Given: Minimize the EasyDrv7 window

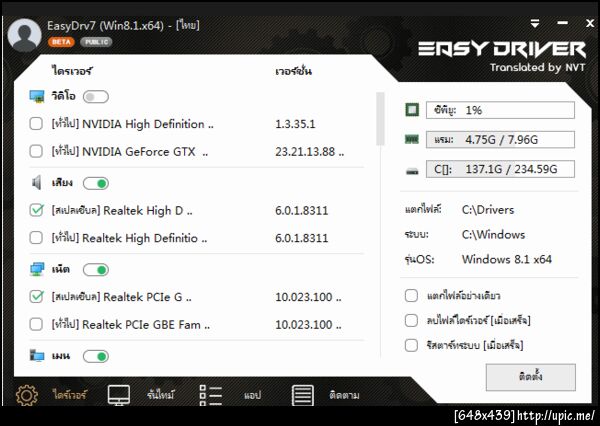Looking at the screenshot, I should tap(562, 23).
